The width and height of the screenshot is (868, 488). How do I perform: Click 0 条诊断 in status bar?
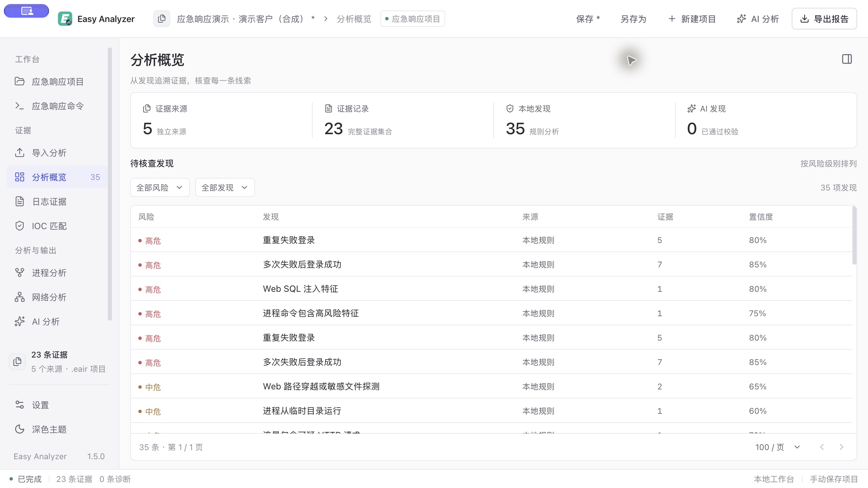115,479
